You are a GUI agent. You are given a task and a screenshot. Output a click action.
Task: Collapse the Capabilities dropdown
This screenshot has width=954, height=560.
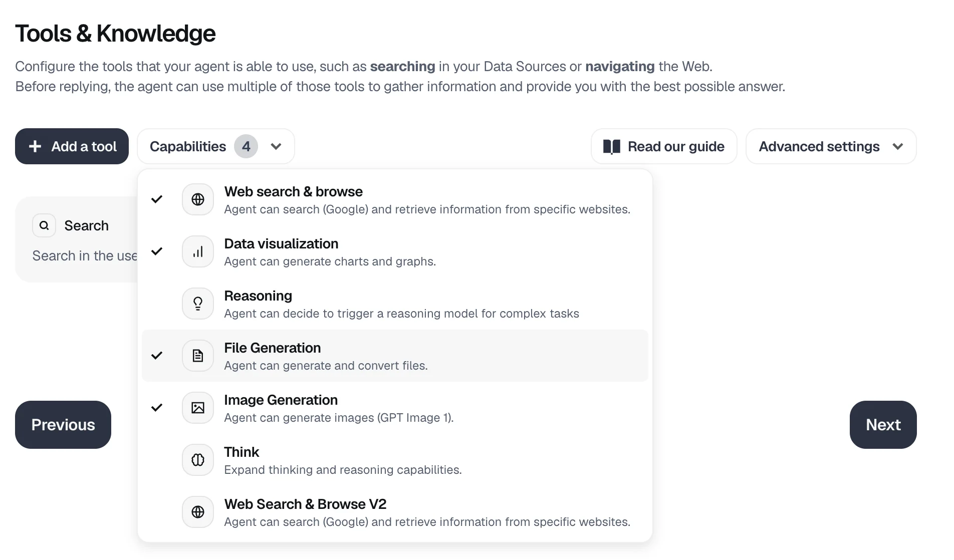(x=216, y=146)
